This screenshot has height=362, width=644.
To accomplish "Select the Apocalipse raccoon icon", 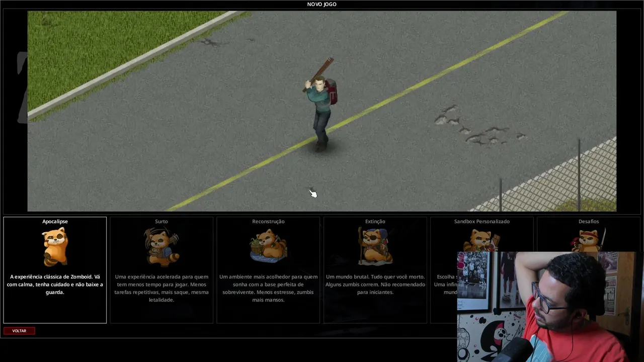I will click(55, 246).
